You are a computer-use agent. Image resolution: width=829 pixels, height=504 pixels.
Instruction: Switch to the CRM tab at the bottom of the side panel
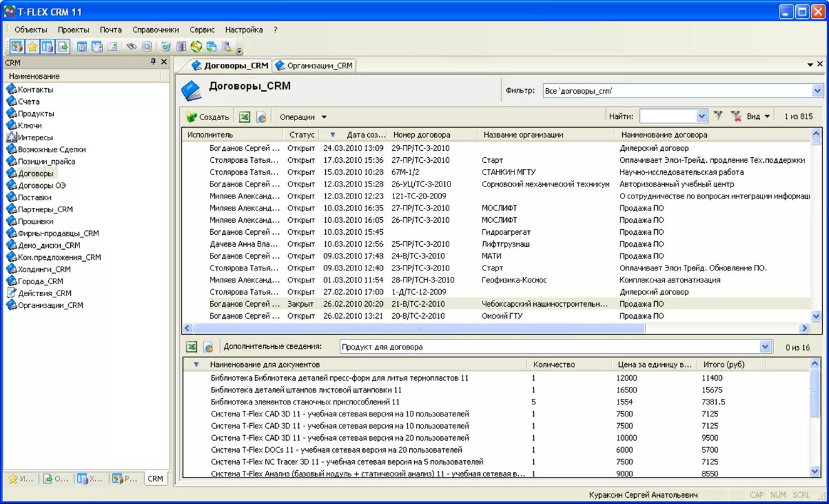(x=155, y=478)
